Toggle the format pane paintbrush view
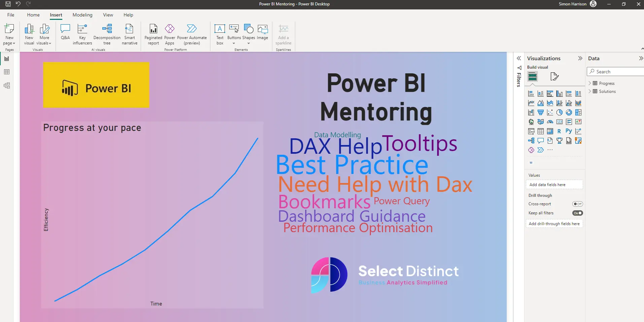This screenshot has height=322, width=644. (554, 76)
